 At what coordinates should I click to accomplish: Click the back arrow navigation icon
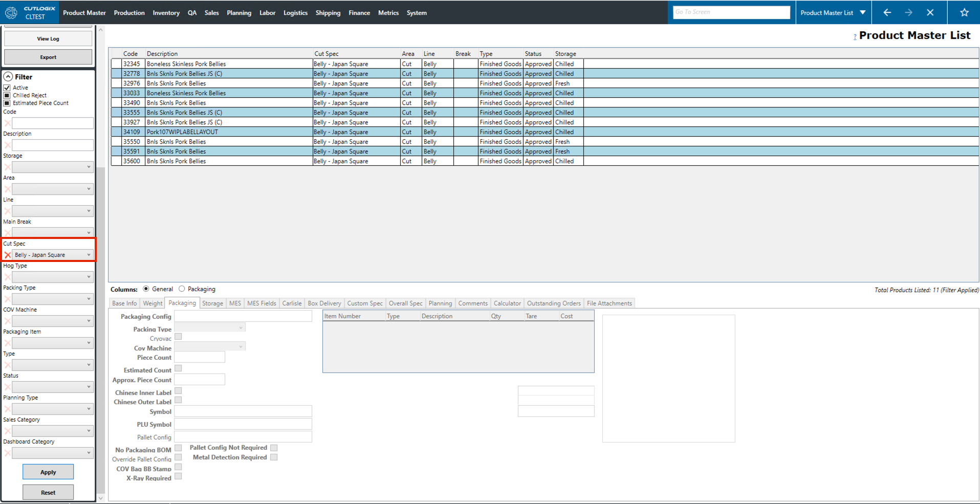point(887,12)
